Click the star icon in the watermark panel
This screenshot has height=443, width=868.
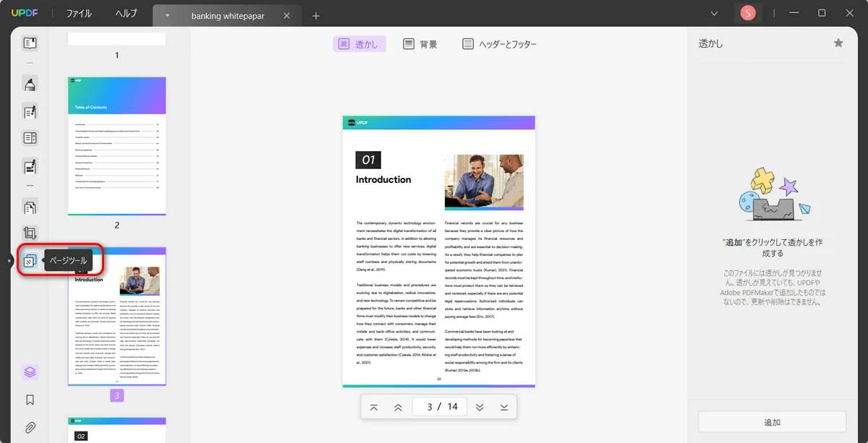838,43
